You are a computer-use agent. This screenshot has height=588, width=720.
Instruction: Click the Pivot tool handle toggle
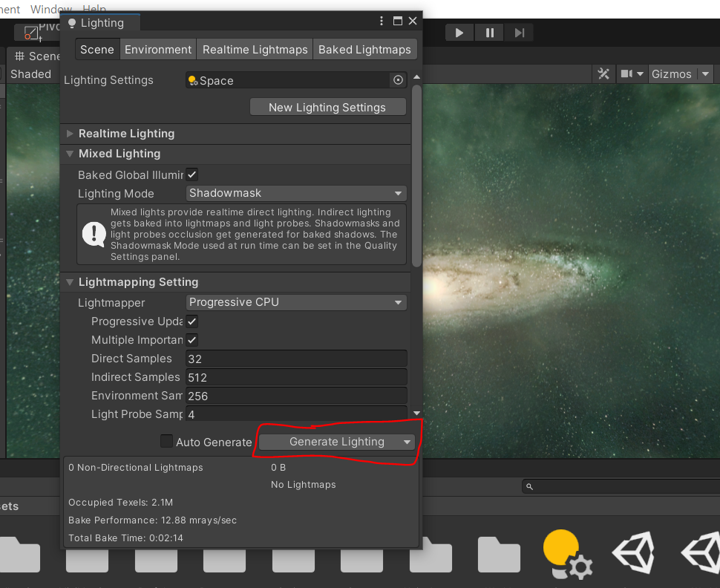(x=36, y=32)
